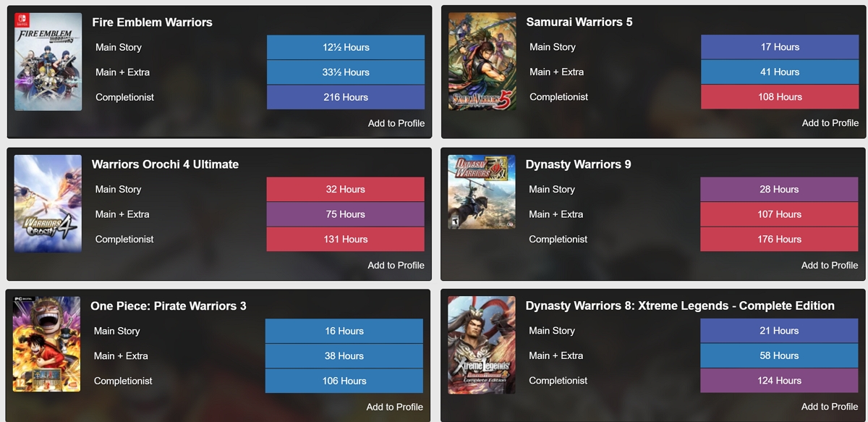Select the 124 Hours completionist bar
Screen dimensions: 868x422
[779, 380]
